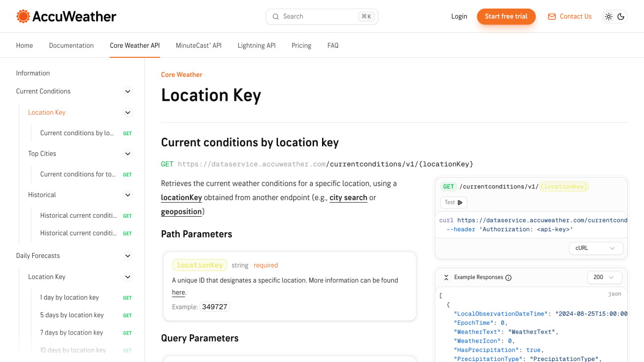Click the Current conditions by location key heading

(x=250, y=143)
